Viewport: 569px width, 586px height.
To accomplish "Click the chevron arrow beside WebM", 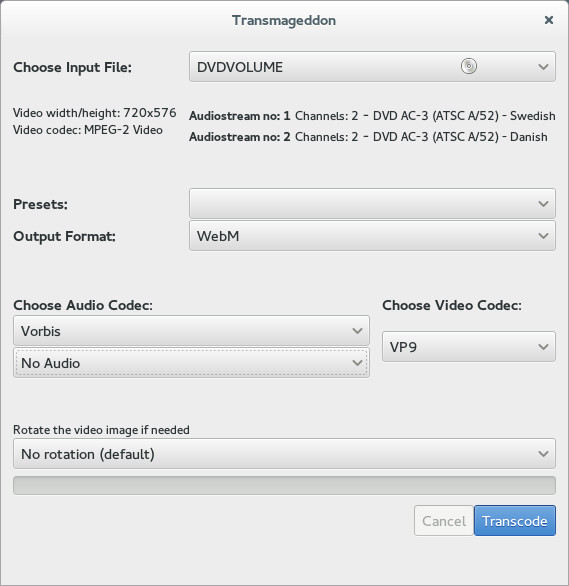I will [x=543, y=236].
